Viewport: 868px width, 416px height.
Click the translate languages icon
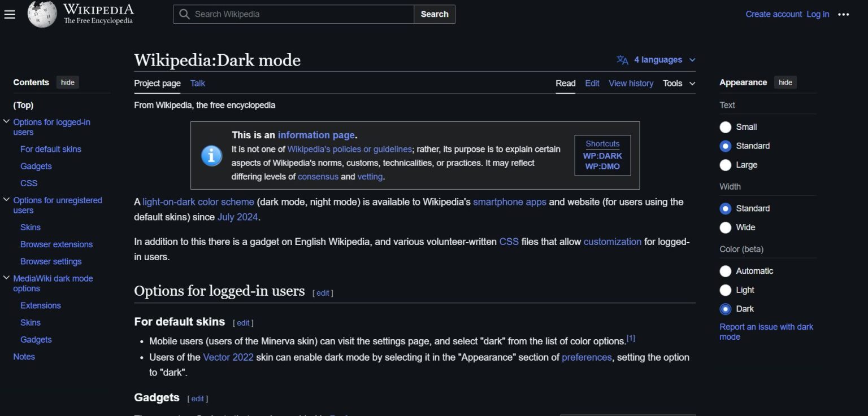pyautogui.click(x=622, y=60)
